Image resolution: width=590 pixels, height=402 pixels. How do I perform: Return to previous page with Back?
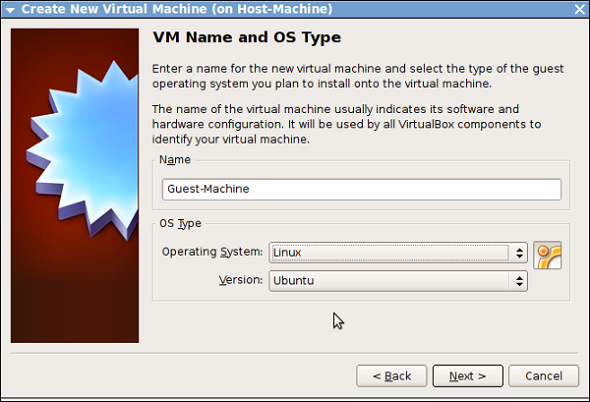coord(392,376)
